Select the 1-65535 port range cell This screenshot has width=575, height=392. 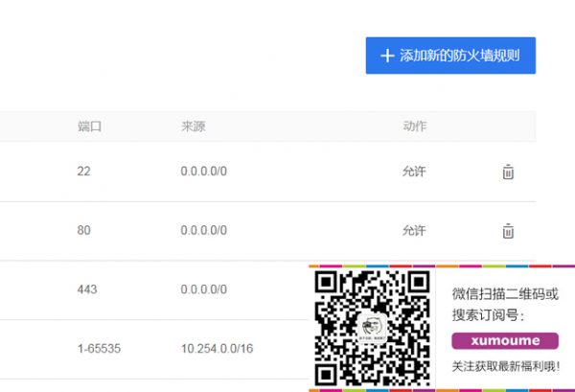[99, 349]
